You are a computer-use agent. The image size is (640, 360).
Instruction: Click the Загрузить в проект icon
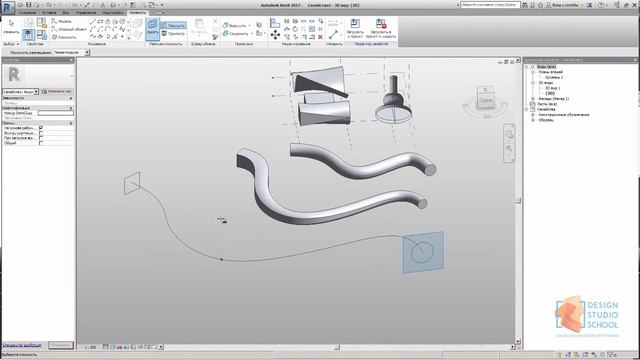355,28
